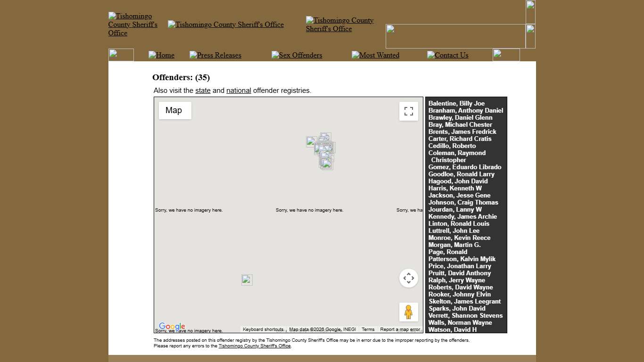Open the Contact Us page
Screen dimensions: 644x362
(x=450, y=55)
